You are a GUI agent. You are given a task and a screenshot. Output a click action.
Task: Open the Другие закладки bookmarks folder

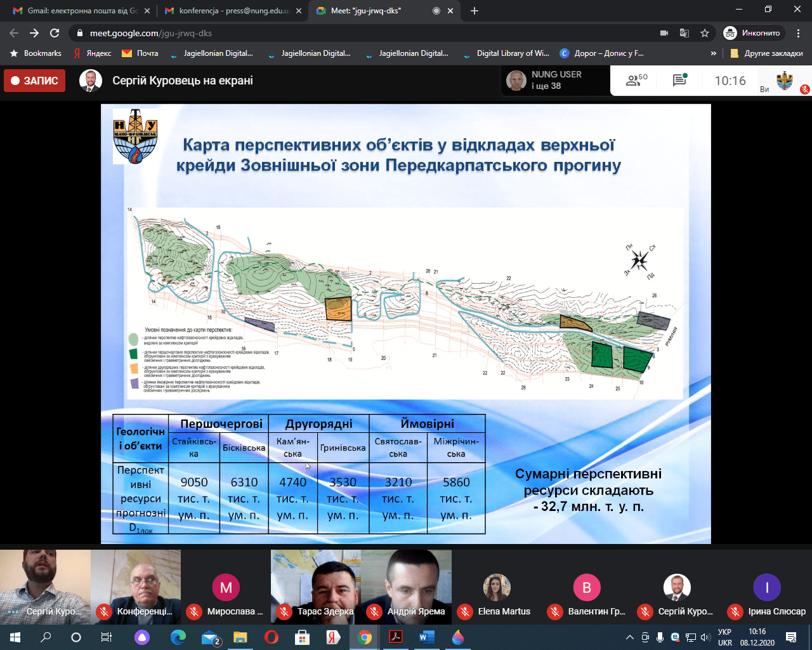(767, 53)
